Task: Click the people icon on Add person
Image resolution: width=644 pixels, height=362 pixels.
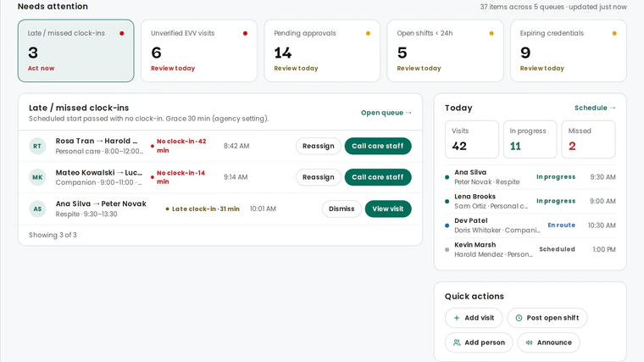Action: coord(457,343)
